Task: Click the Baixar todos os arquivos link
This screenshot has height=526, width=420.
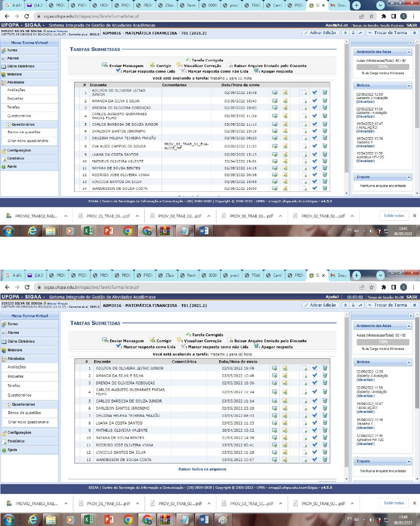Action: click(x=202, y=469)
